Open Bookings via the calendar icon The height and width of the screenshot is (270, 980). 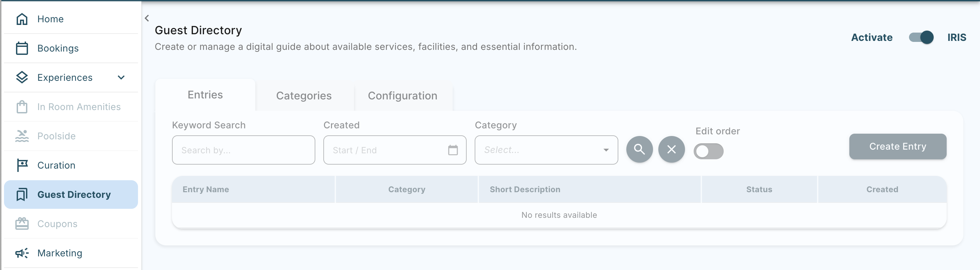click(x=22, y=48)
